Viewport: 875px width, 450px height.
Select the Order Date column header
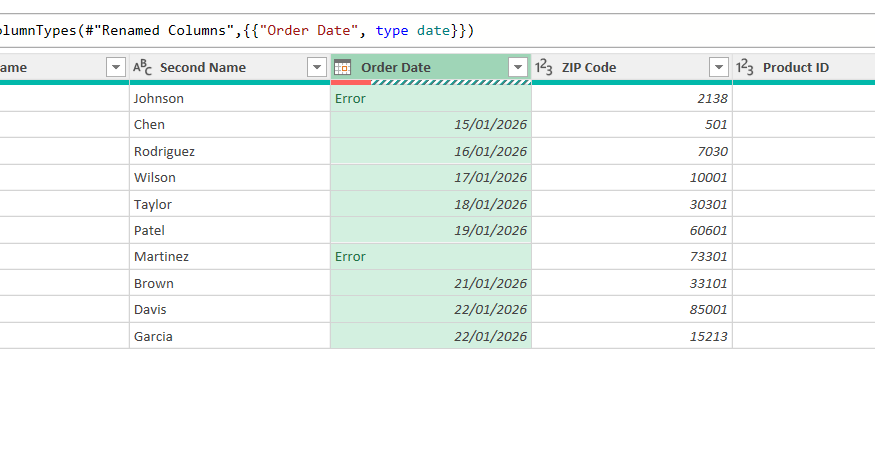click(431, 68)
